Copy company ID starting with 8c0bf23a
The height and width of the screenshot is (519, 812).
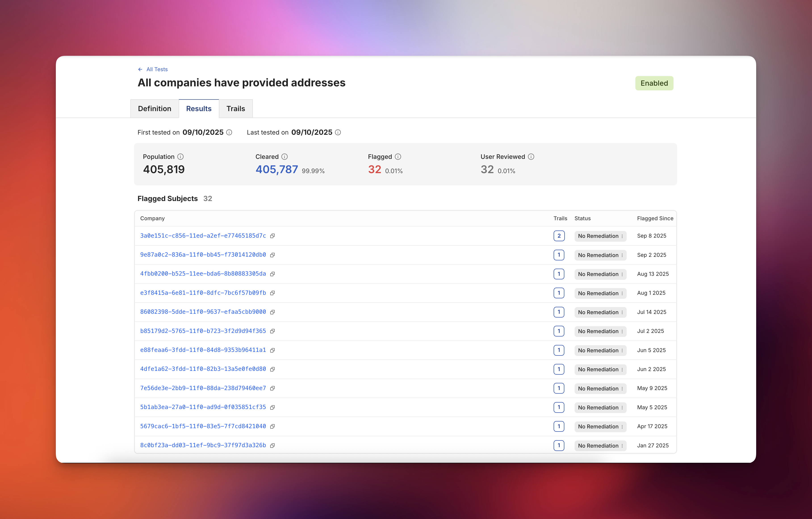tap(272, 446)
